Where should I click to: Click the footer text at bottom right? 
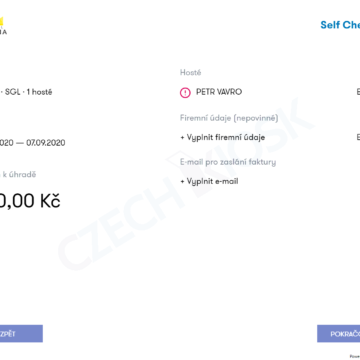pos(355,356)
